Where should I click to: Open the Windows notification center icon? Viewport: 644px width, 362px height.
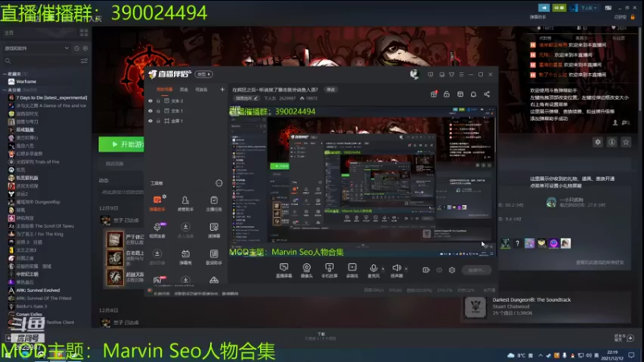coord(631,355)
